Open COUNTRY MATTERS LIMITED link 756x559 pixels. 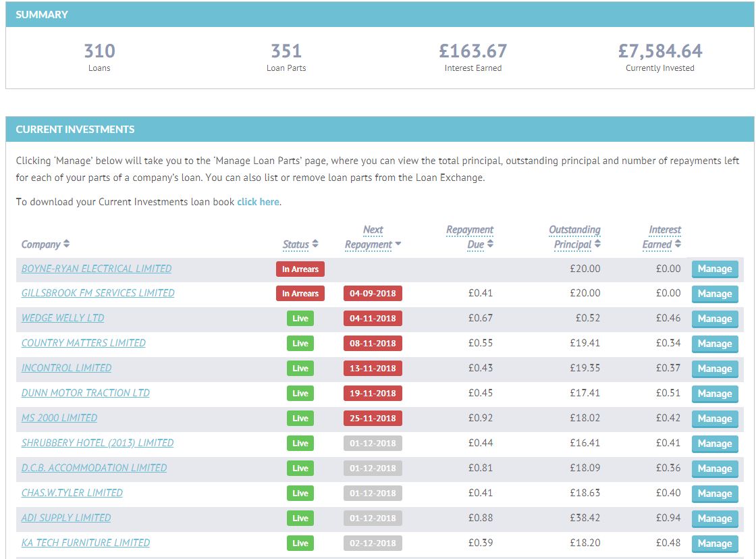[84, 343]
